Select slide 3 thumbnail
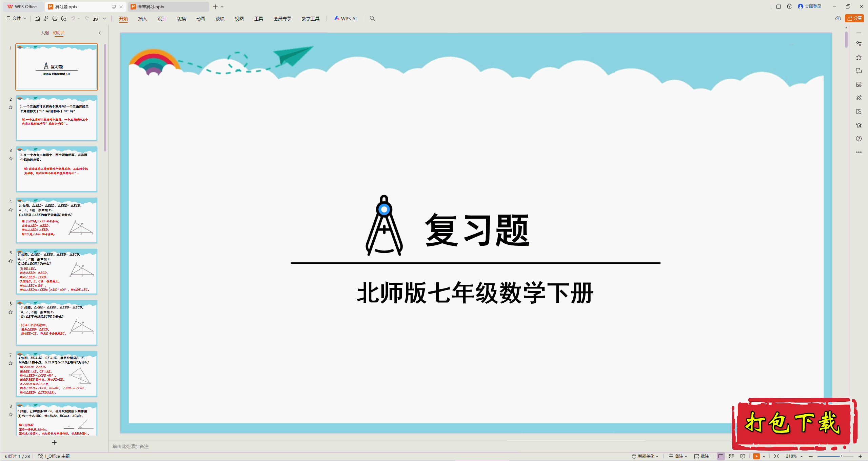Screen dimensions: 868x461 click(x=57, y=169)
